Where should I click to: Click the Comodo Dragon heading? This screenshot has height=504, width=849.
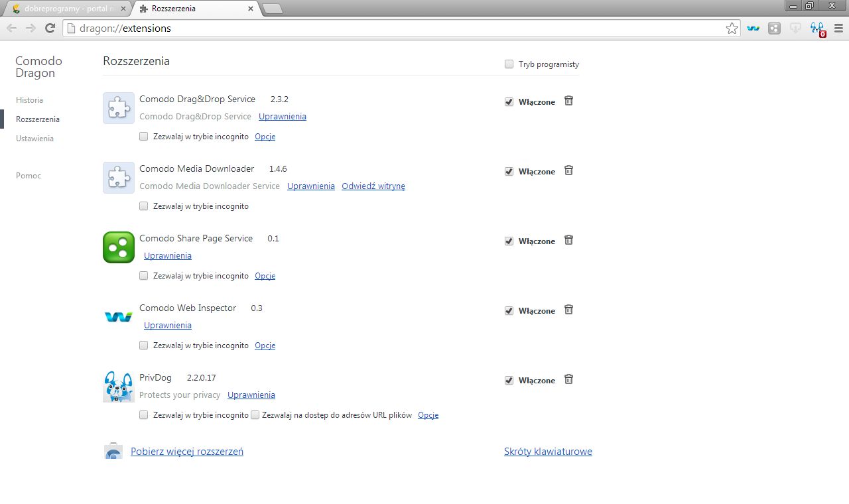(x=38, y=67)
